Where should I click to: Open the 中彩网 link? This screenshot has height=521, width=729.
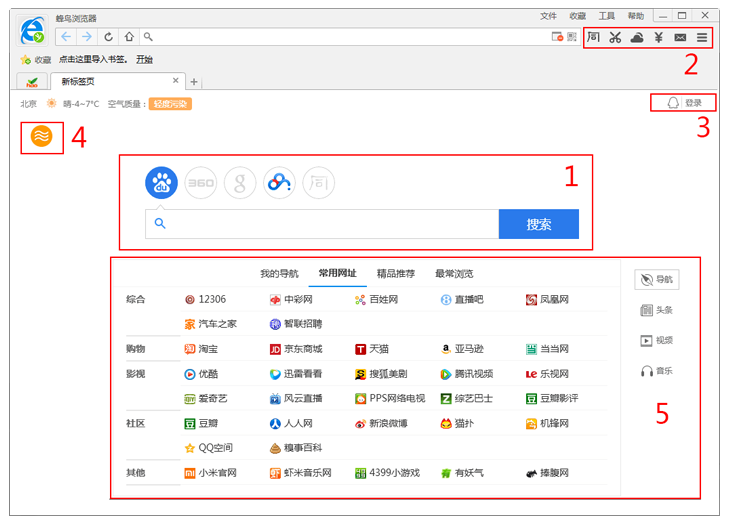tap(291, 299)
